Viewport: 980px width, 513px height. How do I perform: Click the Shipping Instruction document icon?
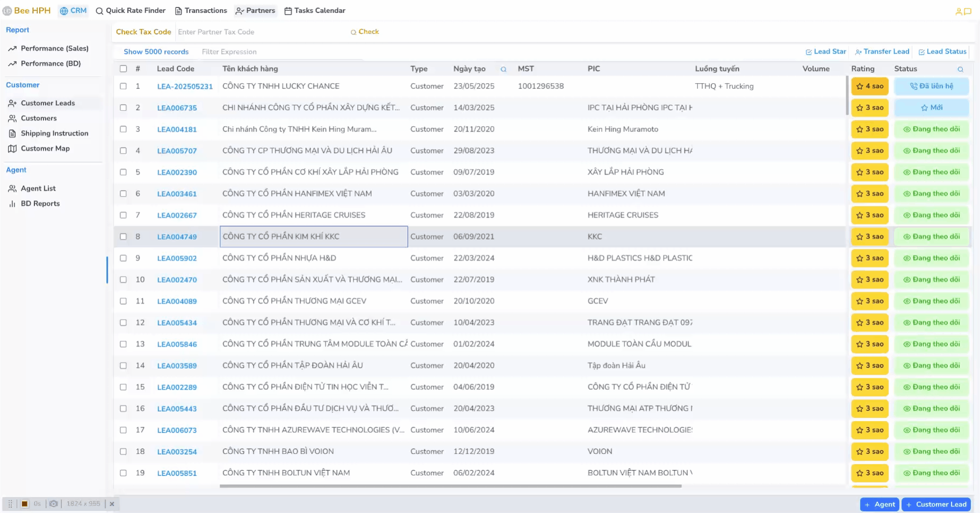tap(12, 133)
